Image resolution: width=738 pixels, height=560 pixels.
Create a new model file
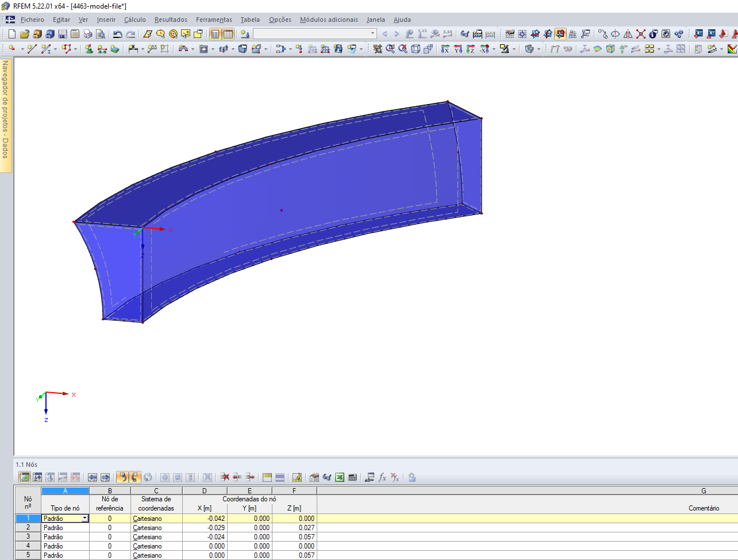pyautogui.click(x=12, y=34)
